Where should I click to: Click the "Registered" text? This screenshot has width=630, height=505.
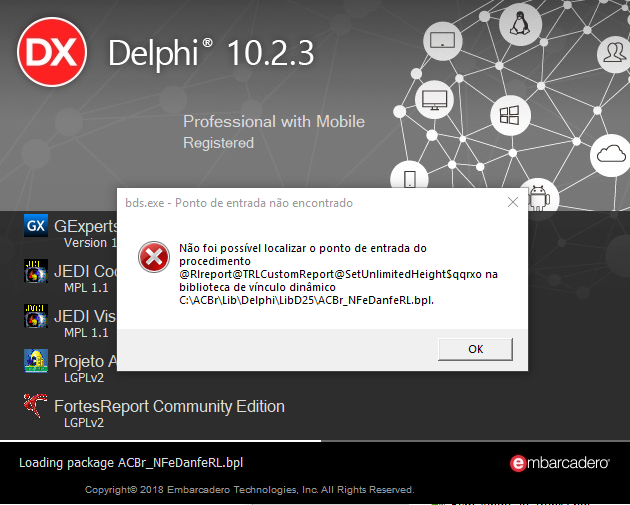219,143
